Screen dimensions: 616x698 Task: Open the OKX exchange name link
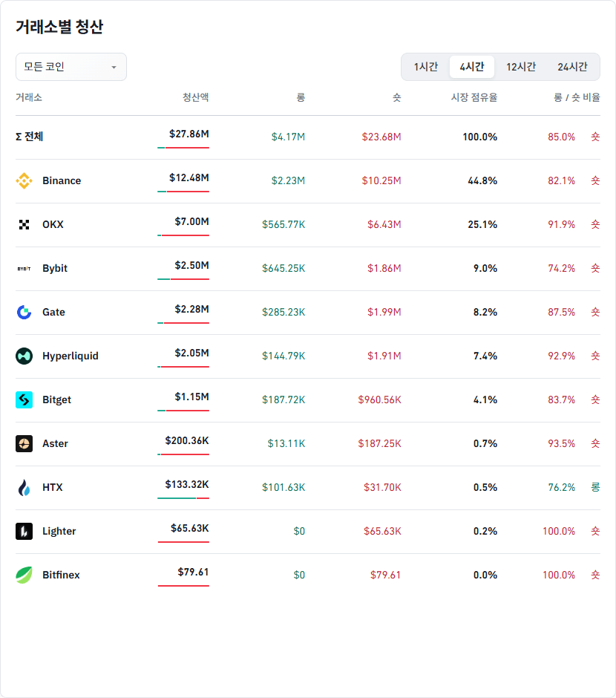53,225
